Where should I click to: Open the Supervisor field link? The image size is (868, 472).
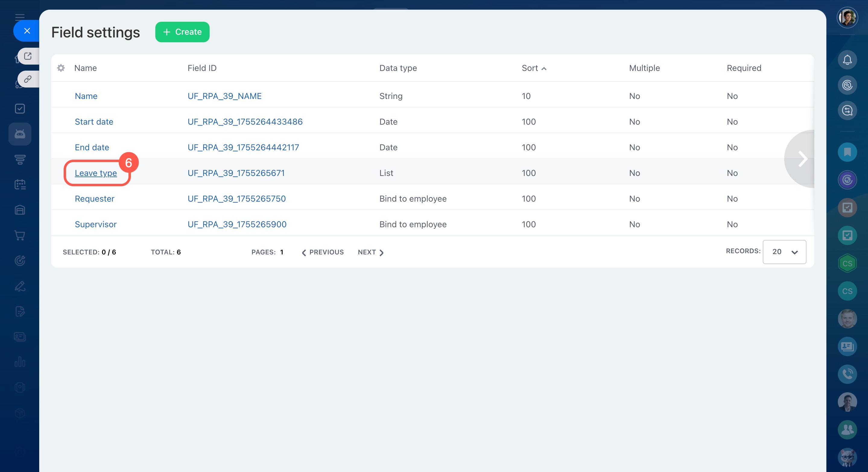coord(96,224)
